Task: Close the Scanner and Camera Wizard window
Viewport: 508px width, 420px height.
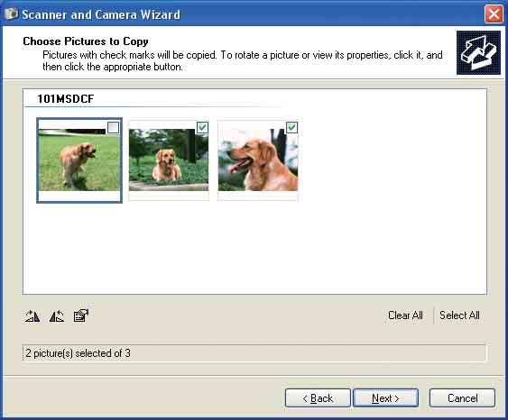Action: (x=494, y=14)
